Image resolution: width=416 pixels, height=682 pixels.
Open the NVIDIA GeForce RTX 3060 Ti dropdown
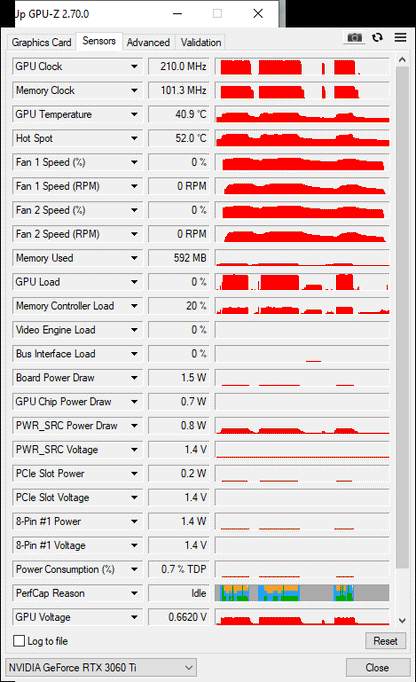coord(101,667)
